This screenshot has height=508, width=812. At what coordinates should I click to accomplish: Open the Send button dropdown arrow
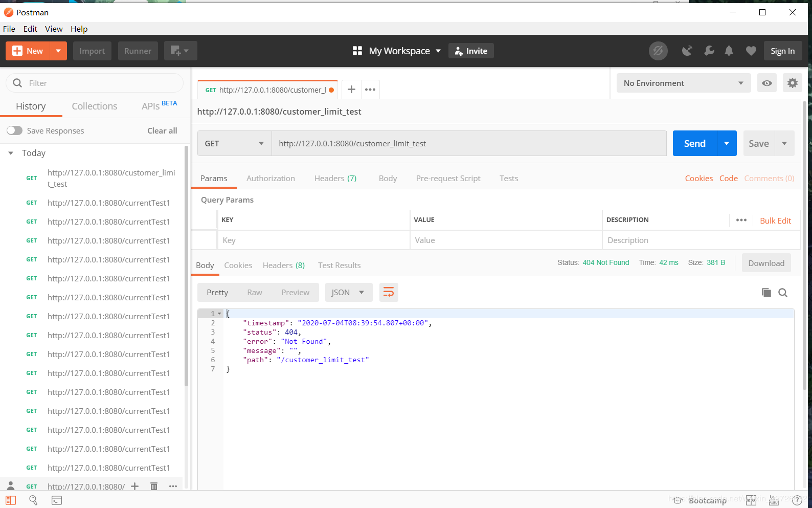point(727,143)
